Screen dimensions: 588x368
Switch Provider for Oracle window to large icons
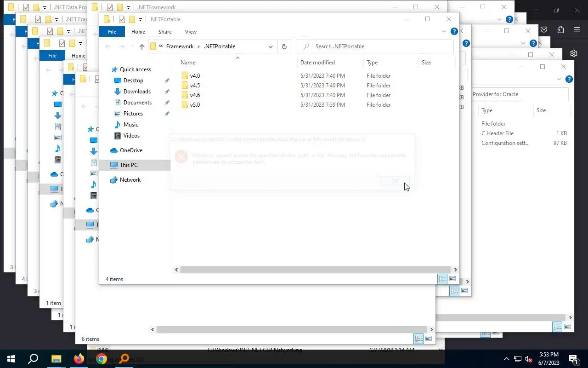568,327
